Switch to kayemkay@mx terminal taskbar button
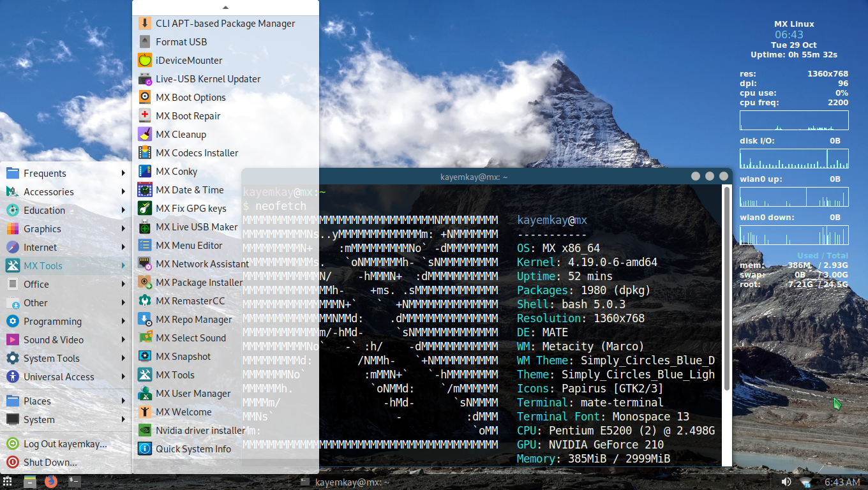Image resolution: width=868 pixels, height=490 pixels. (x=345, y=482)
